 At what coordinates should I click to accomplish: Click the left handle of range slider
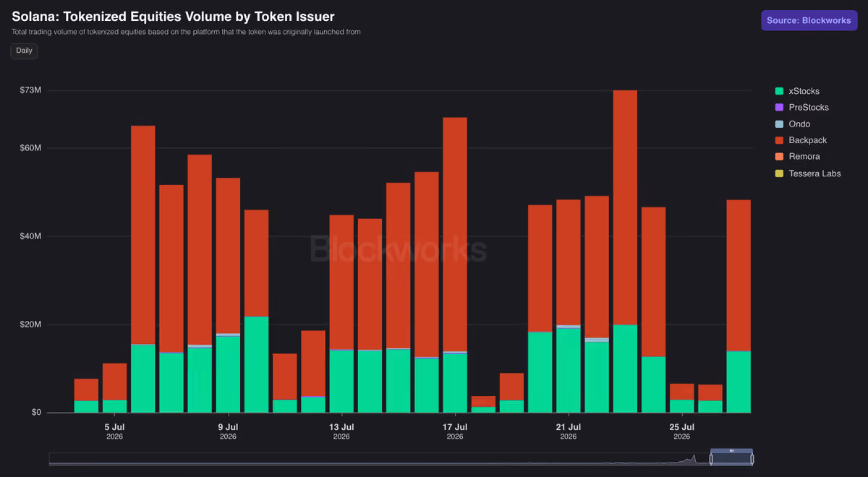click(712, 458)
